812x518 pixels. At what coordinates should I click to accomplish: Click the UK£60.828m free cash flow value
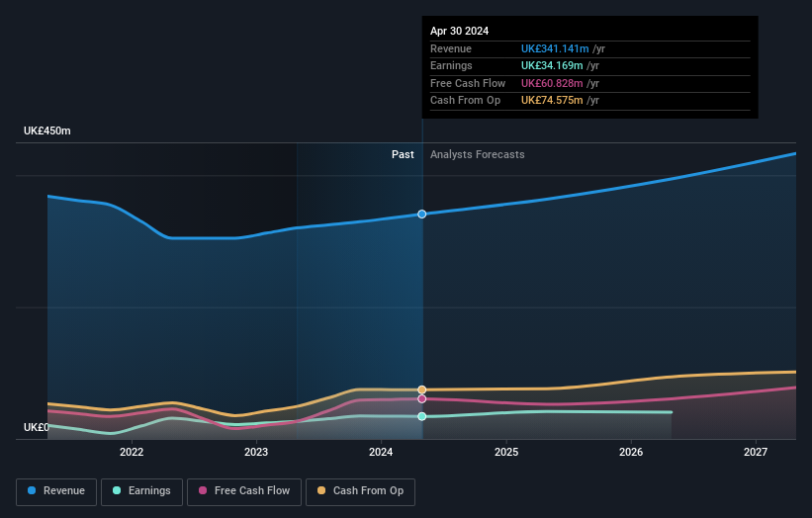click(x=552, y=83)
